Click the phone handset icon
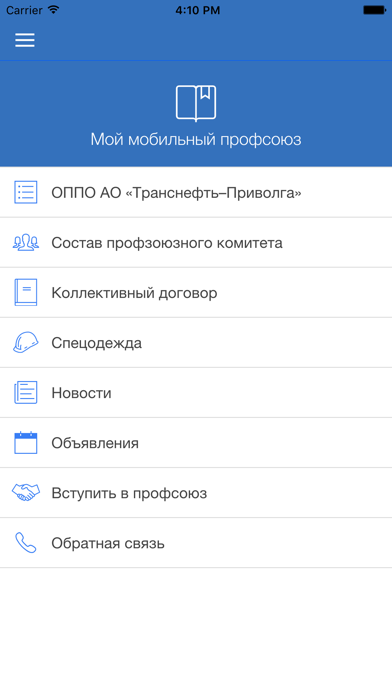392x696 pixels. click(x=26, y=542)
